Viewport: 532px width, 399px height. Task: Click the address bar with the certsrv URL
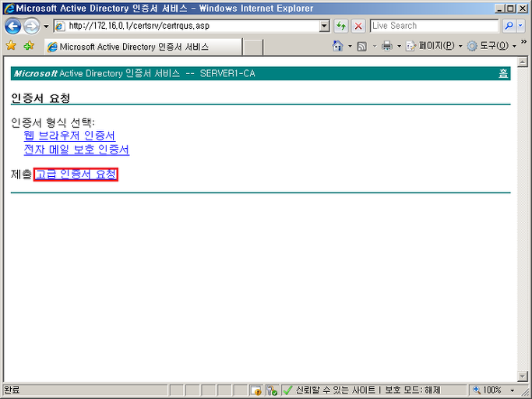click(187, 26)
